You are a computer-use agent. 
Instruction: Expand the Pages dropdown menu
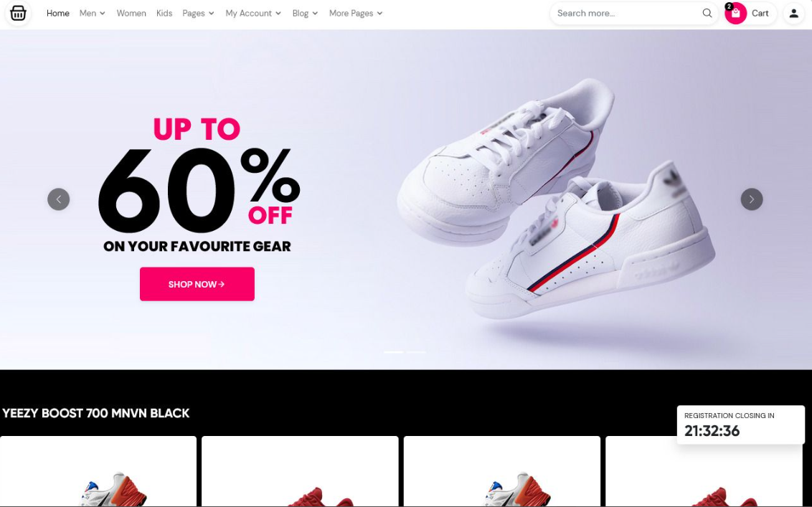pos(199,13)
